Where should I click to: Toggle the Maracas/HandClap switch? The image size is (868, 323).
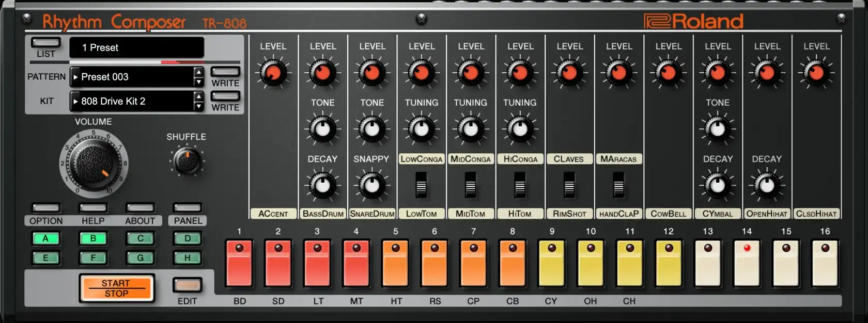618,185
